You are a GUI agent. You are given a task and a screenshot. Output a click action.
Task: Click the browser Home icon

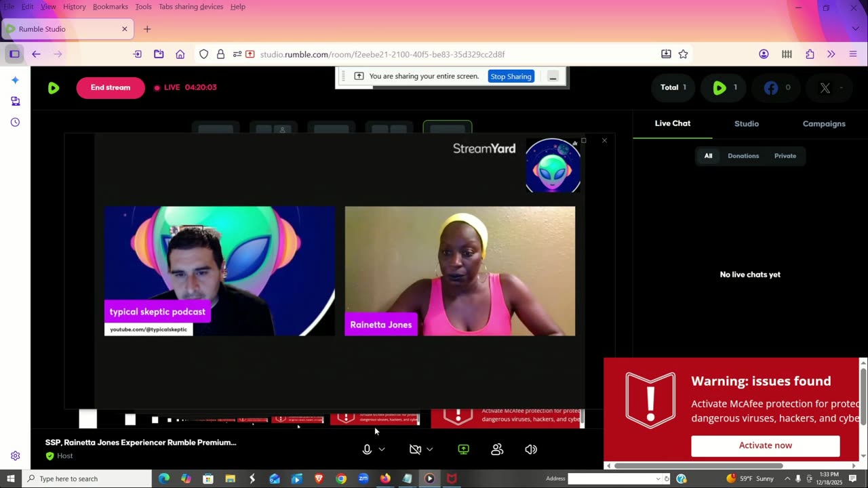point(180,54)
